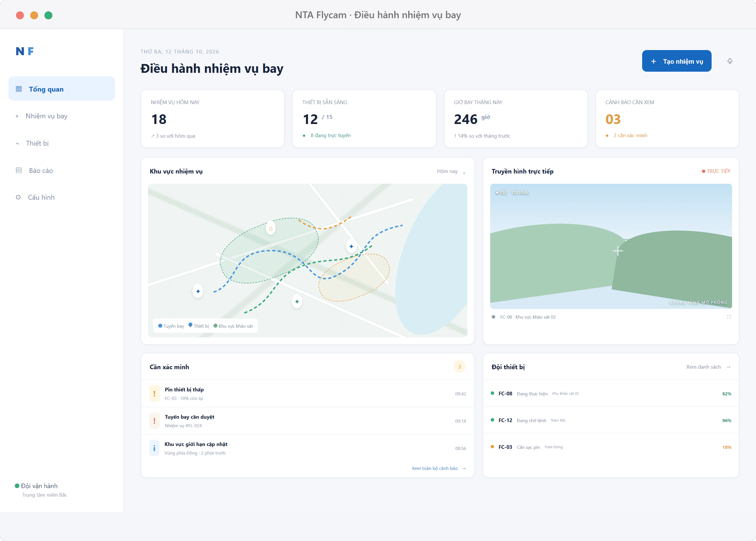Click the orange warning icon for Pin thiết bị thấp
The image size is (756, 541).
pos(154,394)
